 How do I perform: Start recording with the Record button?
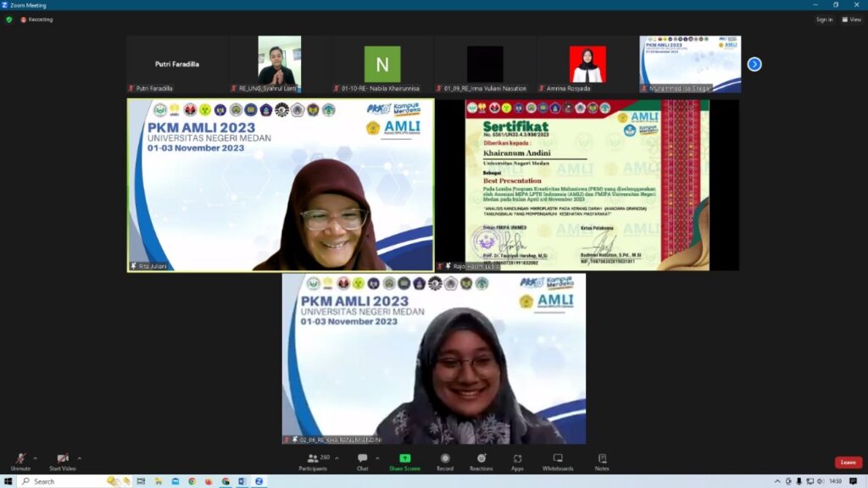pos(445,462)
